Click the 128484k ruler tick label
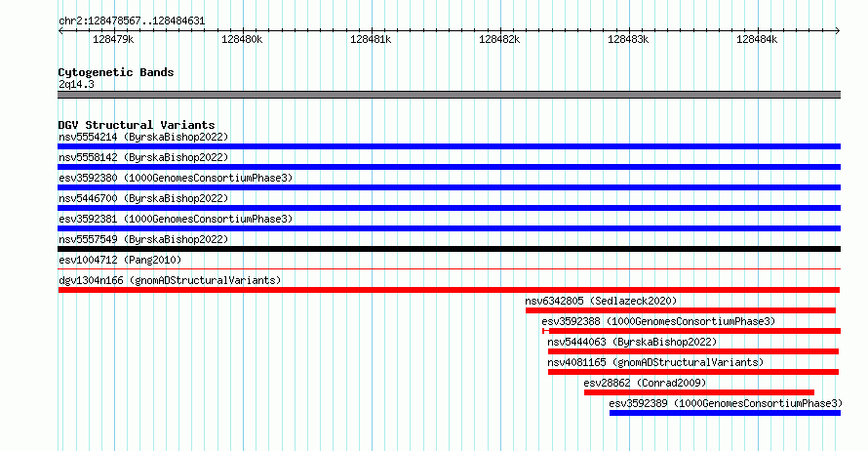The image size is (868, 451). 757,39
